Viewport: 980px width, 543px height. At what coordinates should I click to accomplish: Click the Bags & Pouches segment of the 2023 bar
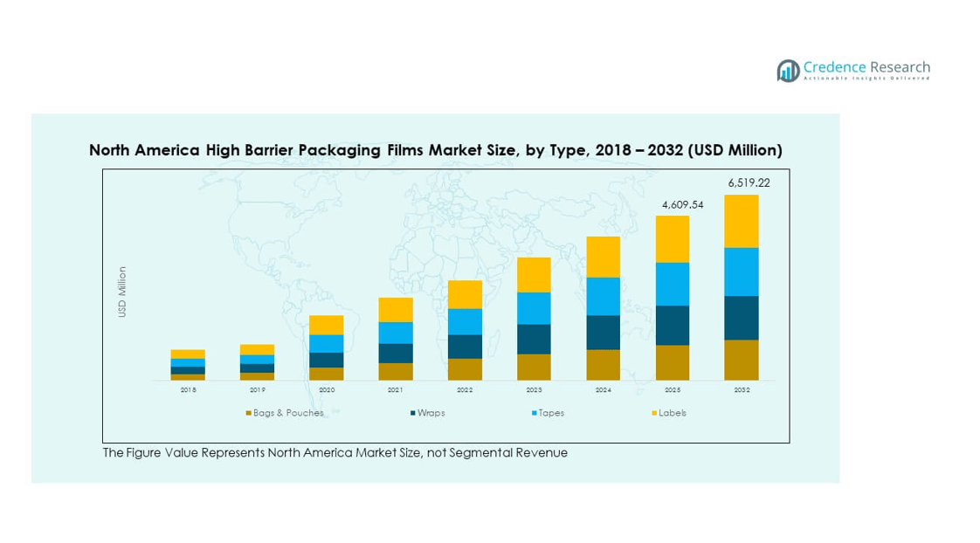tap(534, 367)
